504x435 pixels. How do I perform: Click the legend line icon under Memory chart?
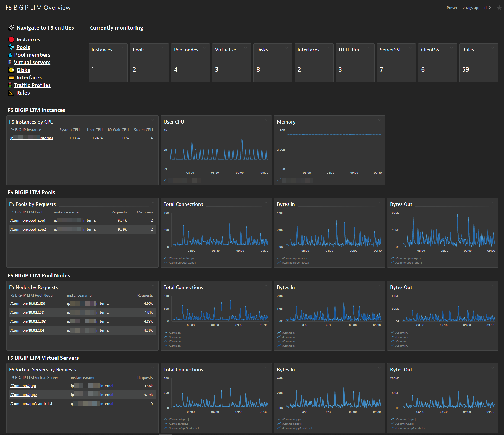[279, 180]
